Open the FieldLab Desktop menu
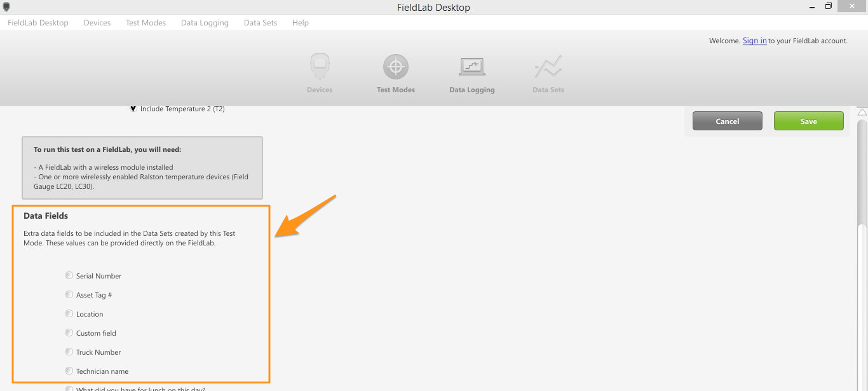868x391 pixels. [38, 23]
